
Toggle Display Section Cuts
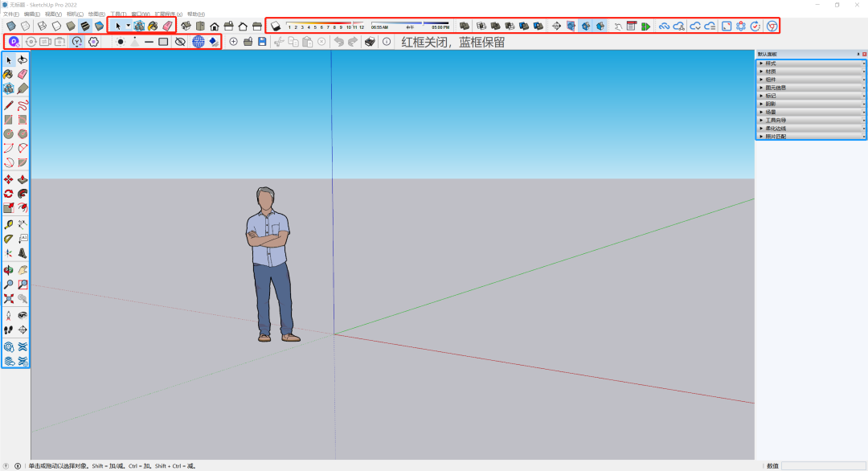586,26
